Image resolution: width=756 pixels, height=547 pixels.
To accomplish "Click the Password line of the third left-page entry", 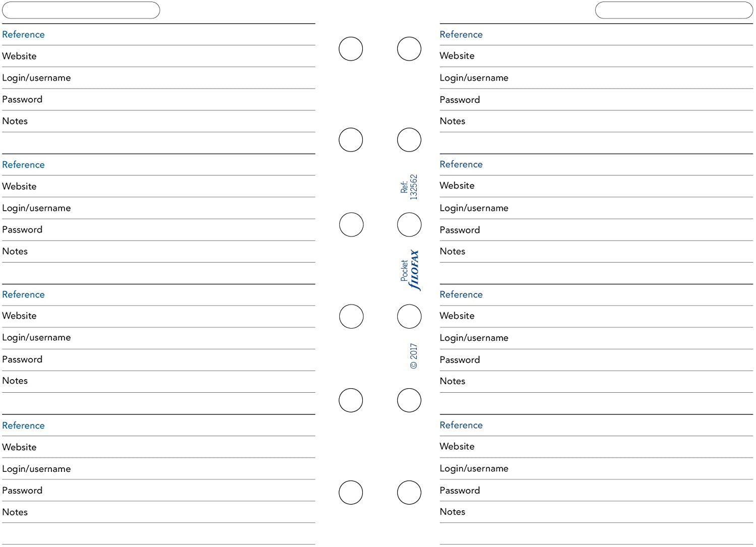I will 158,359.
